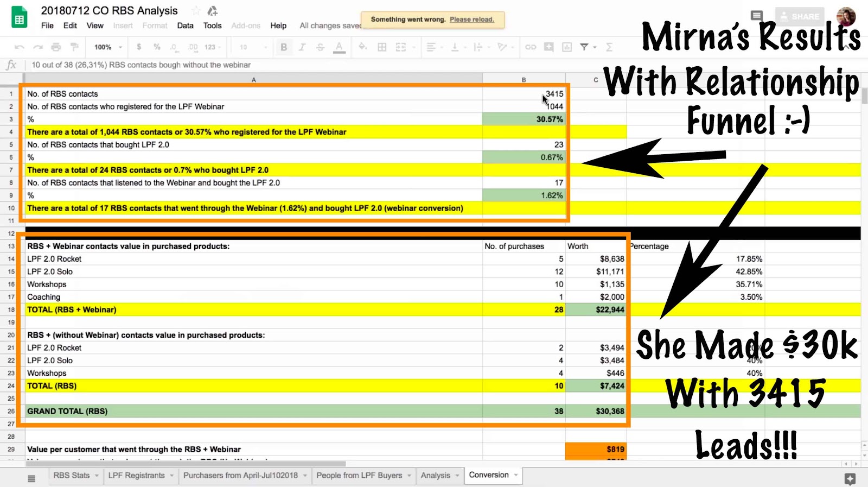Open the all sheets list icon
Viewport: 868px width, 487px height.
(31, 478)
